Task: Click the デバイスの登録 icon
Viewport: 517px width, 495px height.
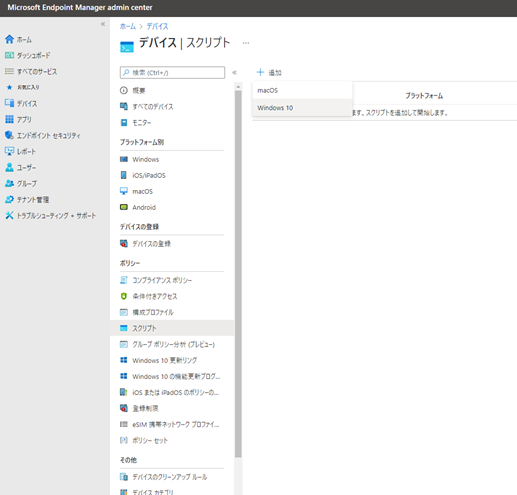Action: pos(124,244)
